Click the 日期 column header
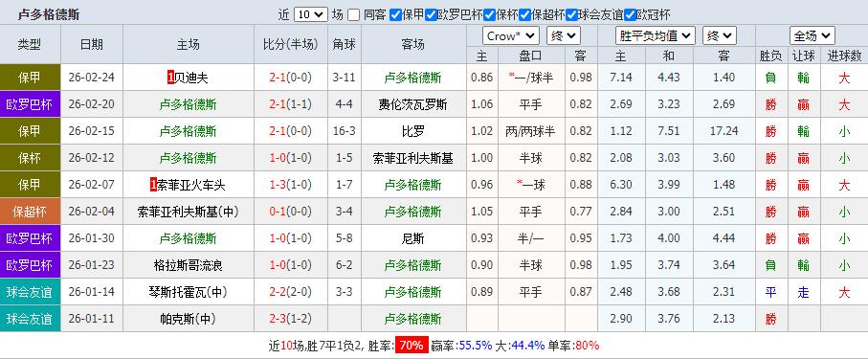868x359 pixels. [x=92, y=45]
